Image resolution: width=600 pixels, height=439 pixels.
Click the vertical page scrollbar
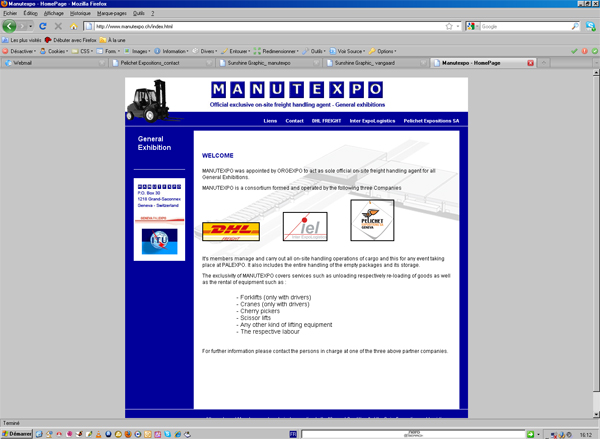pyautogui.click(x=596, y=243)
